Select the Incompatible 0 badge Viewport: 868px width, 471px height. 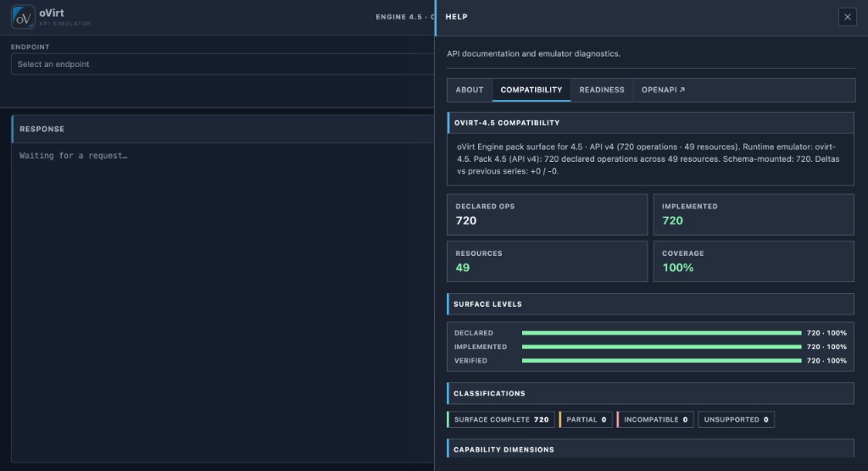(655, 419)
